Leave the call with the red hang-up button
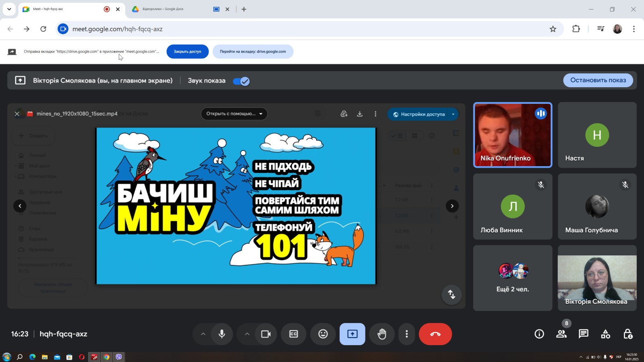This screenshot has height=362, width=644. click(435, 334)
